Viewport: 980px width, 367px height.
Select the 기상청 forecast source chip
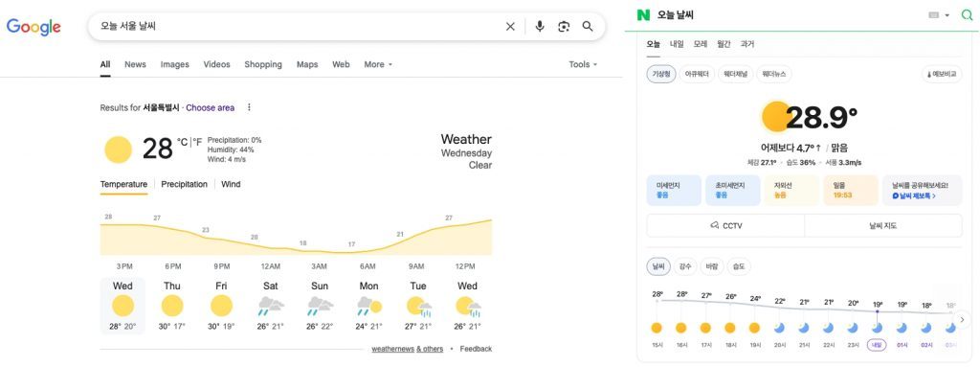[x=661, y=75]
